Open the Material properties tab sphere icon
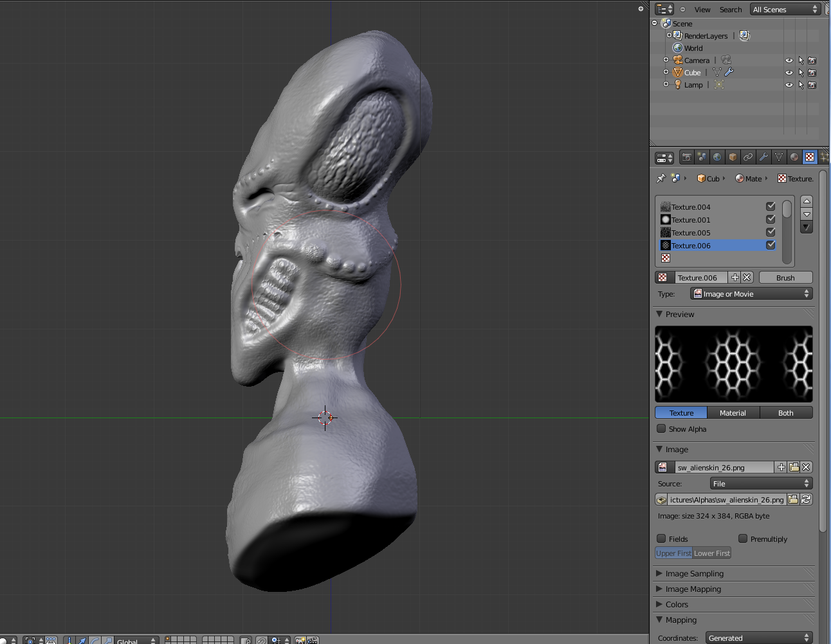831x644 pixels. [x=794, y=157]
